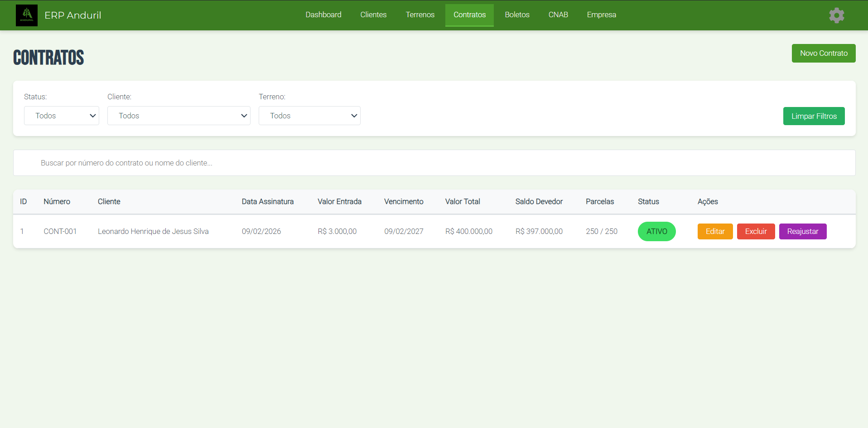Open the CNAB menu item
Image resolution: width=868 pixels, height=428 pixels.
pos(558,15)
